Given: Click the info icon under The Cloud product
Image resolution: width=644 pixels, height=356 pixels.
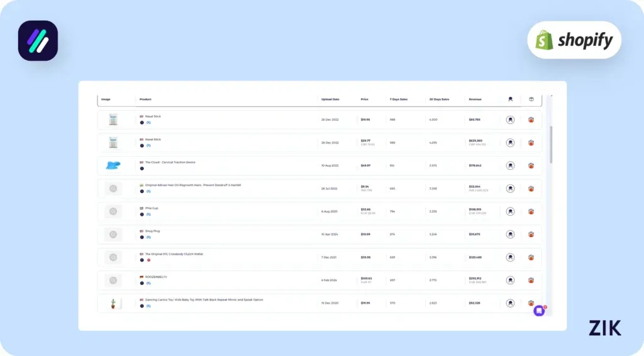Looking at the screenshot, I should point(142,169).
